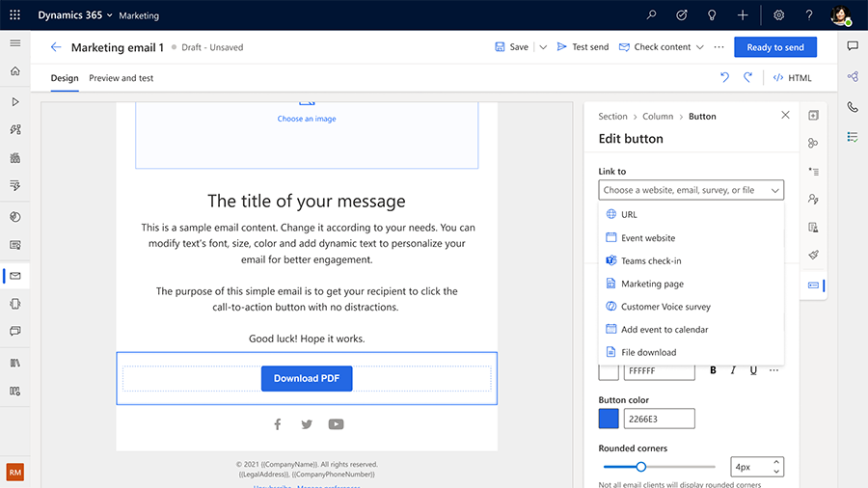The height and width of the screenshot is (488, 868).
Task: Click the Ready to send button
Action: coord(774,47)
